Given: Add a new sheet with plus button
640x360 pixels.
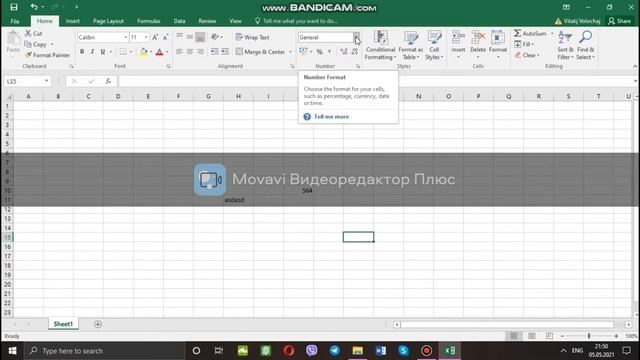Looking at the screenshot, I should [x=98, y=324].
